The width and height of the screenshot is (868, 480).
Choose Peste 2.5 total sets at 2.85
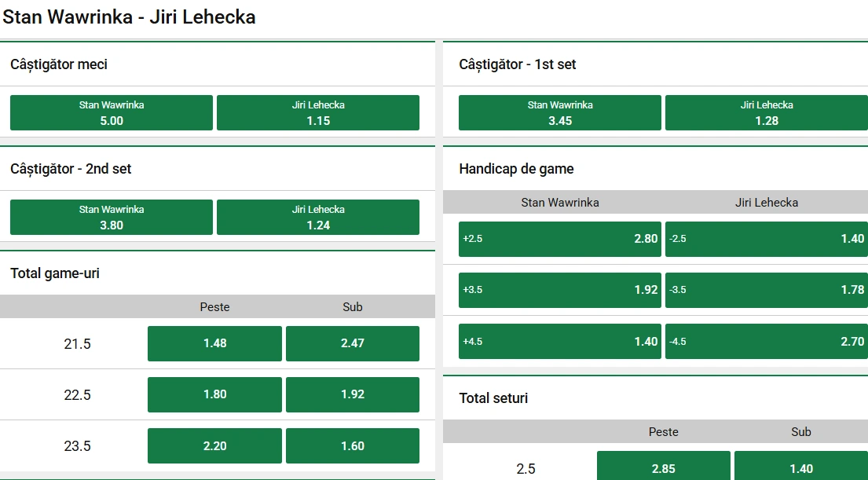coord(663,466)
